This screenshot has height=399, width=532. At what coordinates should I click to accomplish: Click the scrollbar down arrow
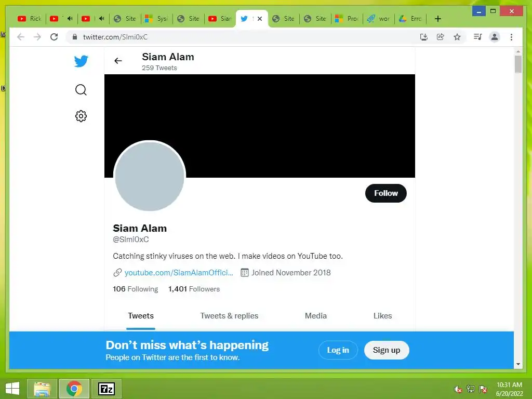pos(518,364)
